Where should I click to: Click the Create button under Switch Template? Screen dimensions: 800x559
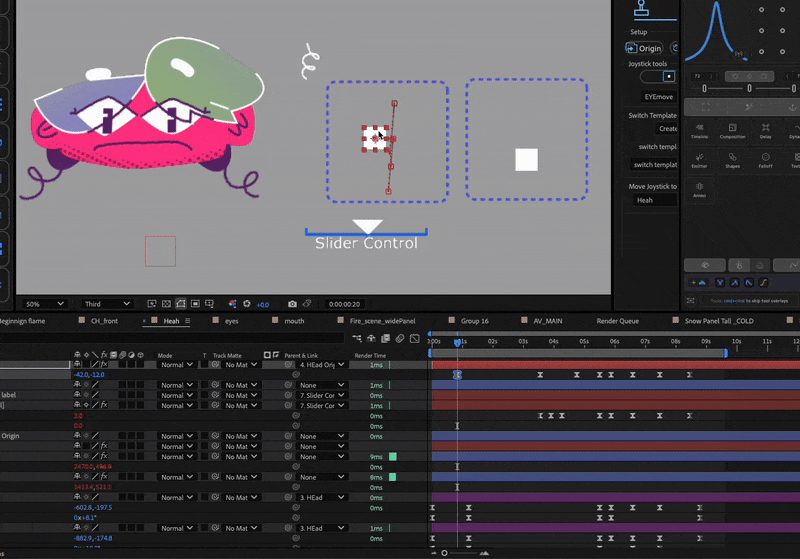666,129
